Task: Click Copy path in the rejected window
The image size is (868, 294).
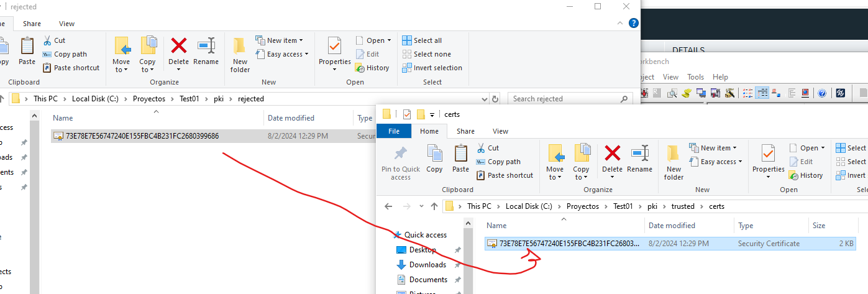Action: coord(65,54)
